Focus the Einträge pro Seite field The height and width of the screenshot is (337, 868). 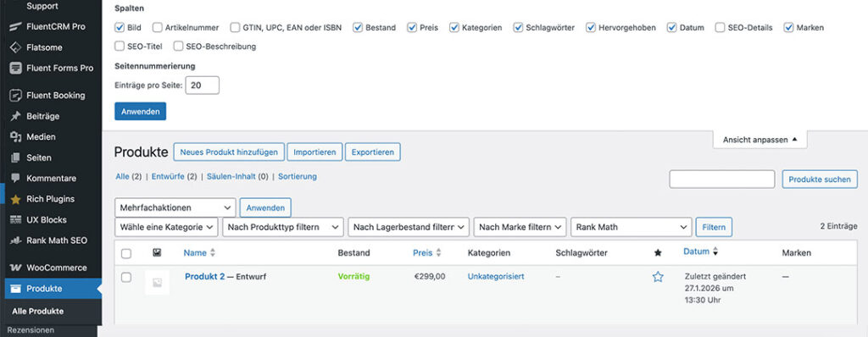[x=202, y=86]
